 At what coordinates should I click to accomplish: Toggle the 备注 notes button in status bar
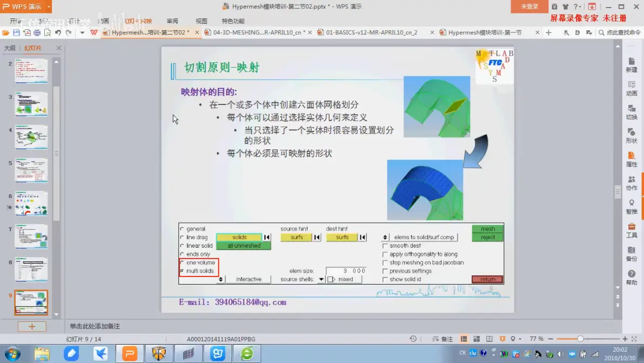(x=442, y=339)
